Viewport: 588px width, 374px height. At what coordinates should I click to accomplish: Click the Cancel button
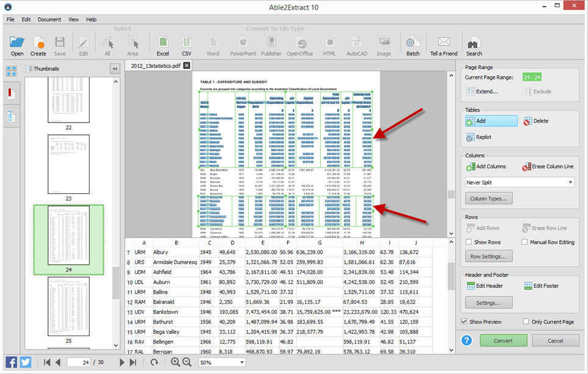[556, 340]
